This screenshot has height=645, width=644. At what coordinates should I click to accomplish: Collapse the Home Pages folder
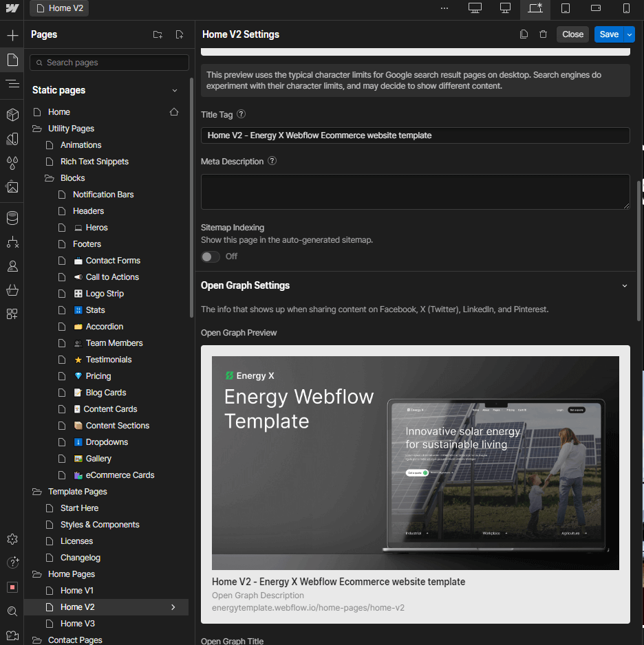[37, 574]
